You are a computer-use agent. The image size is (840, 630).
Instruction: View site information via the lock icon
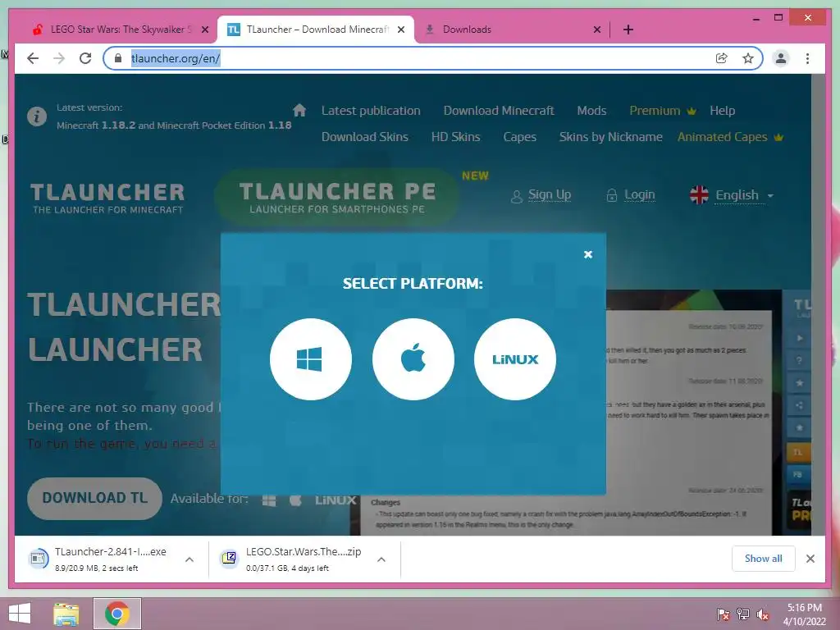118,58
